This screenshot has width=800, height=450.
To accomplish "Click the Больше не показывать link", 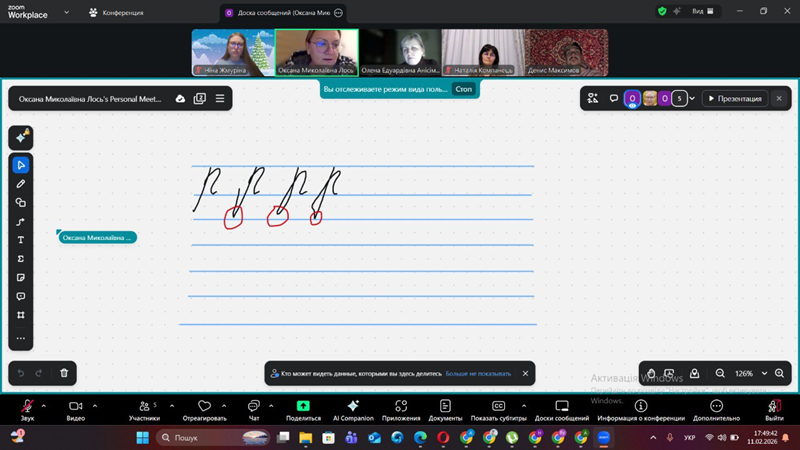I will pos(478,373).
